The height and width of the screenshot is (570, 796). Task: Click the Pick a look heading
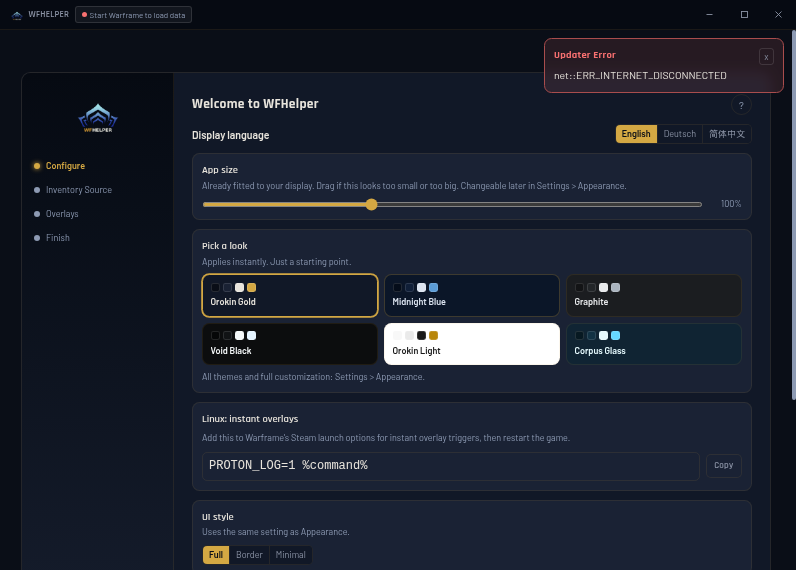[x=224, y=246]
